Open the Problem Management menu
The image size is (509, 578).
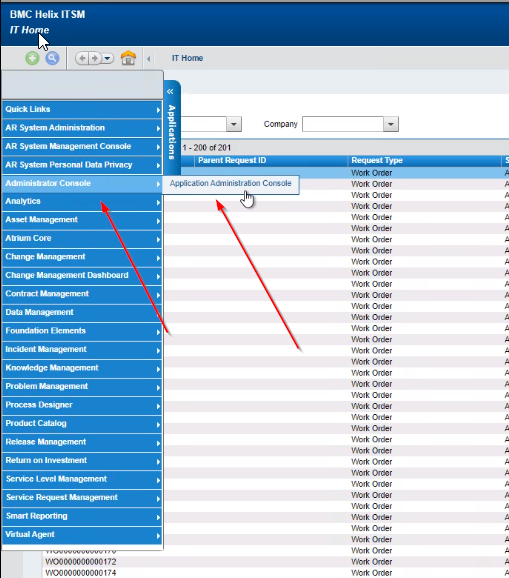[82, 386]
